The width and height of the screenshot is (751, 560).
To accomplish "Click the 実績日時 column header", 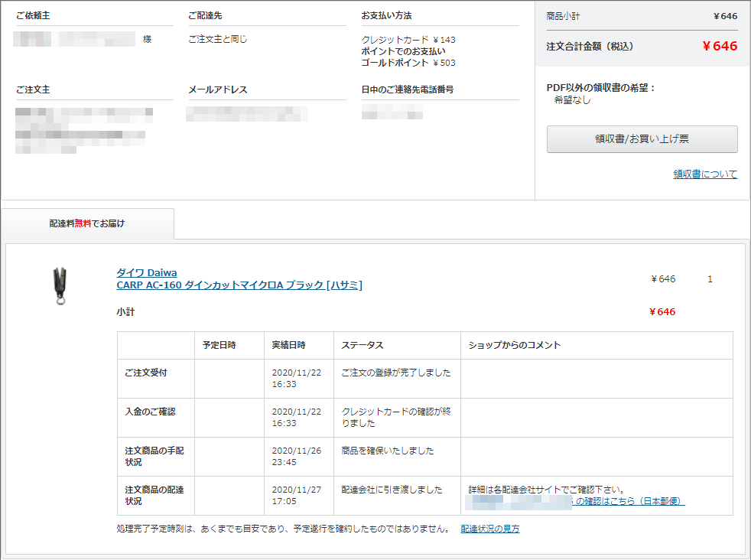I will click(288, 345).
